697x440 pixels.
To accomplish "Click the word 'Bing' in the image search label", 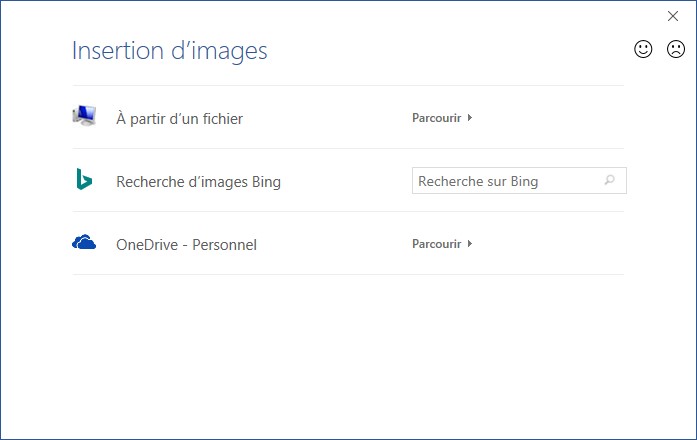I will pyautogui.click(x=265, y=182).
